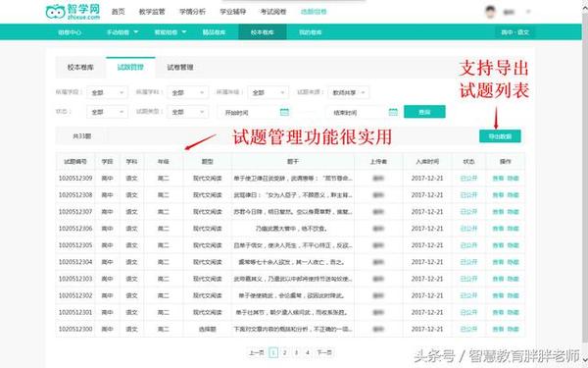This screenshot has height=368, width=588.
Task: Go to 下一页 next page
Action: click(x=324, y=352)
